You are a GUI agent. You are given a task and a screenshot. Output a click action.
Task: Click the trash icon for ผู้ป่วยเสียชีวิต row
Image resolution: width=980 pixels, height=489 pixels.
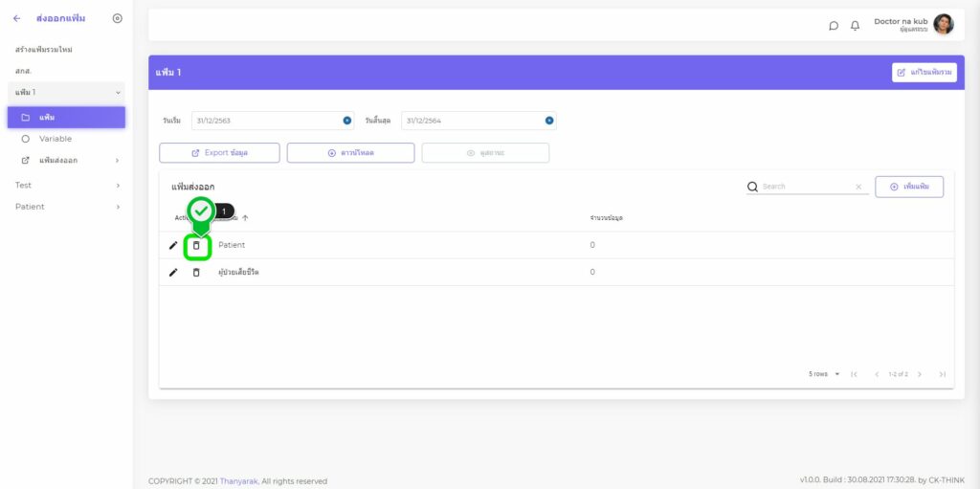coord(196,273)
